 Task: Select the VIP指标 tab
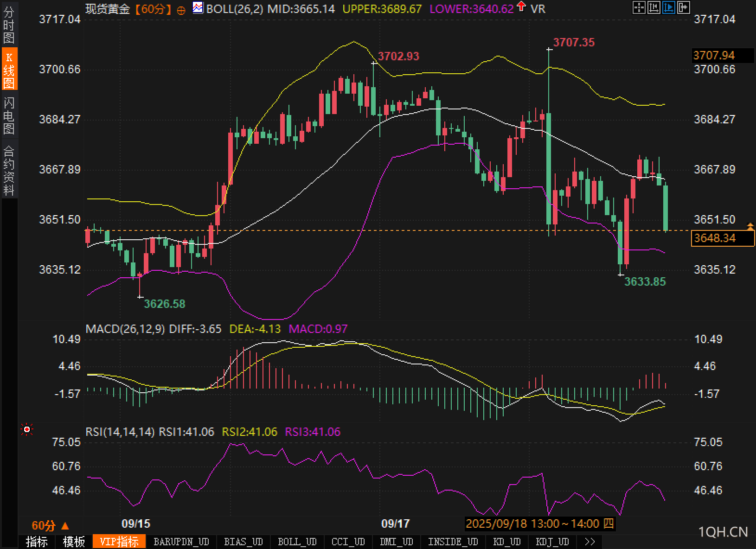point(119,542)
